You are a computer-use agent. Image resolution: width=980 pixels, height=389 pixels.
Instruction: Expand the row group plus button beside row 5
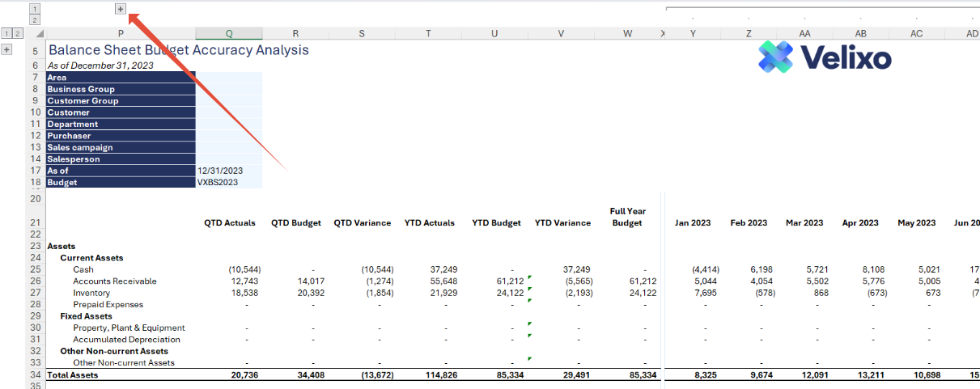pos(6,49)
